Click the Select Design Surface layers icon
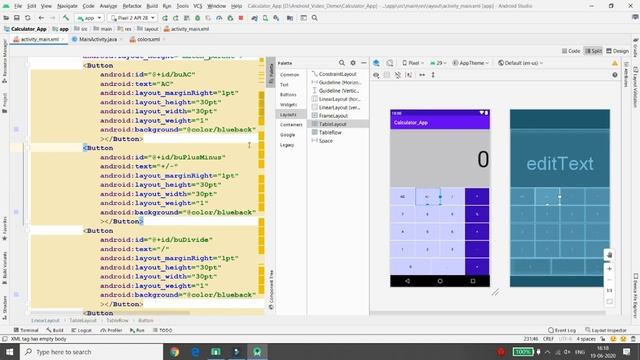 point(376,63)
